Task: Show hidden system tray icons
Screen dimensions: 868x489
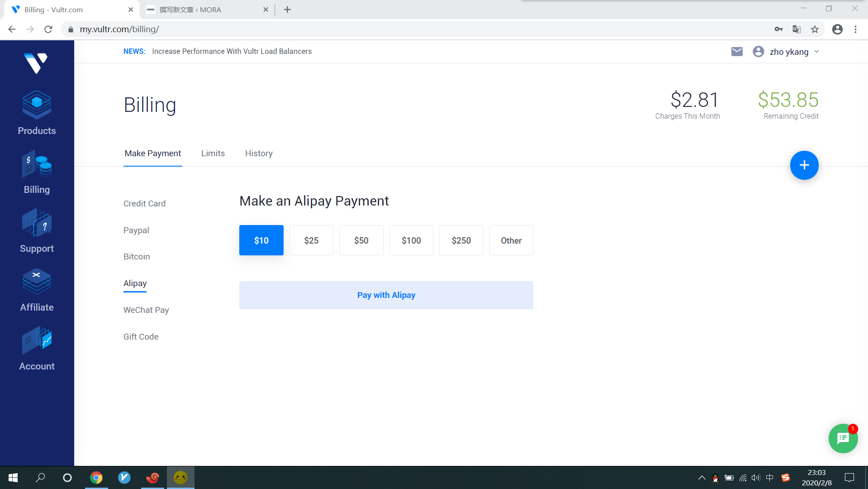Action: [702, 478]
